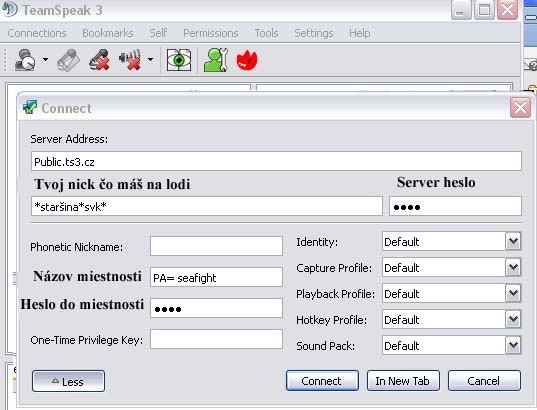Open the Permissions menu
The height and width of the screenshot is (410, 537).
[211, 33]
